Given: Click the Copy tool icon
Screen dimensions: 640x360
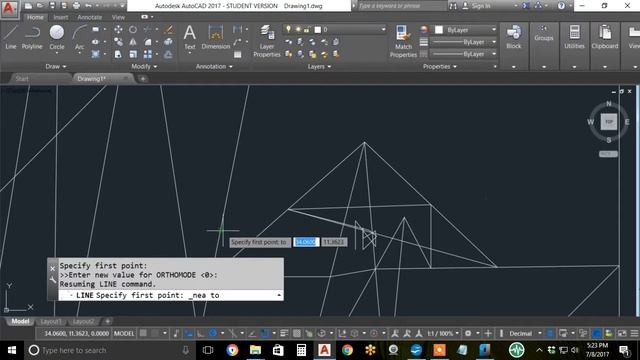Looking at the screenshot, I should coord(118,42).
